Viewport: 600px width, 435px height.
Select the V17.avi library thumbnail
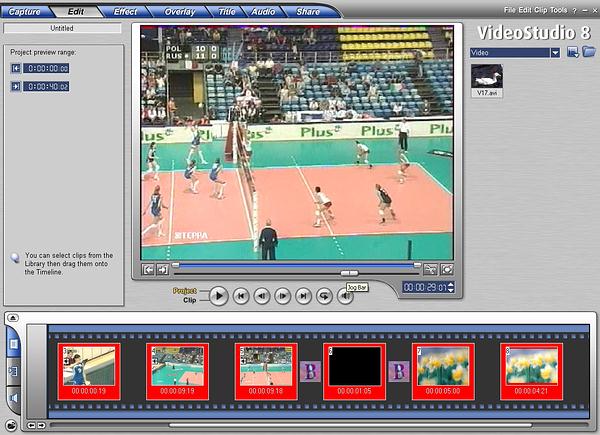click(x=487, y=76)
